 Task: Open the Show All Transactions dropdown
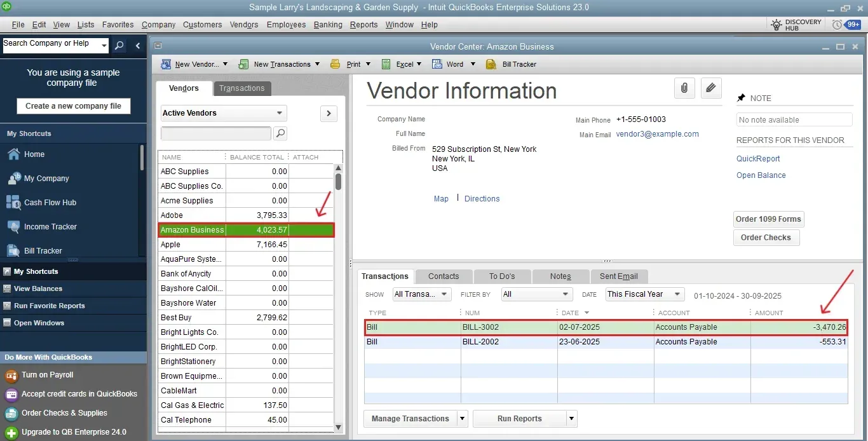click(422, 294)
